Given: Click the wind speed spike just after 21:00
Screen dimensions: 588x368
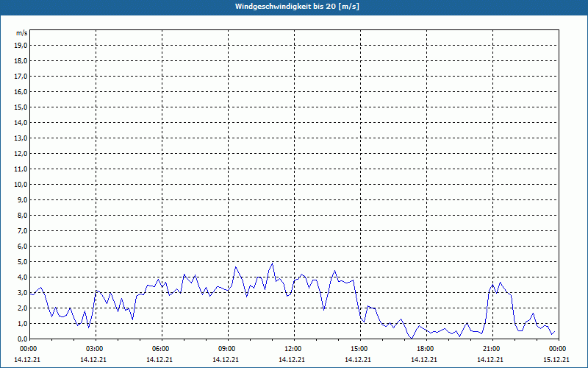Looking at the screenshot, I should pyautogui.click(x=500, y=283).
